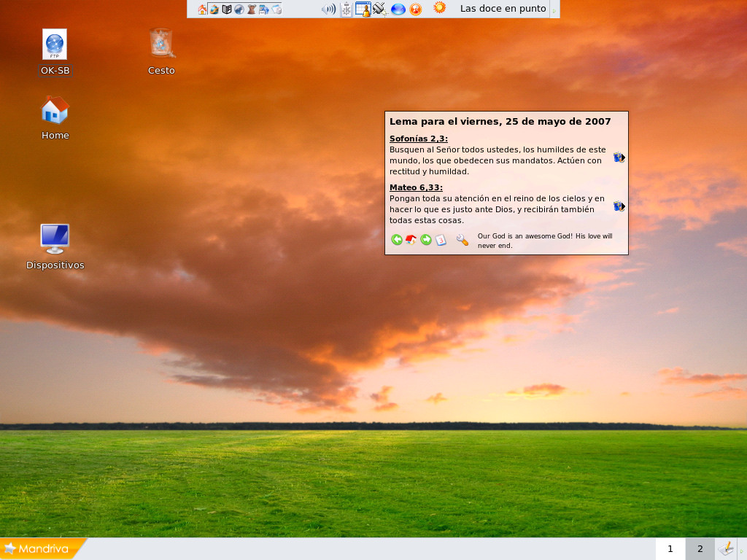Follow the Mateo 6,33 reference link
Screen dimensions: 747x560
tap(416, 187)
